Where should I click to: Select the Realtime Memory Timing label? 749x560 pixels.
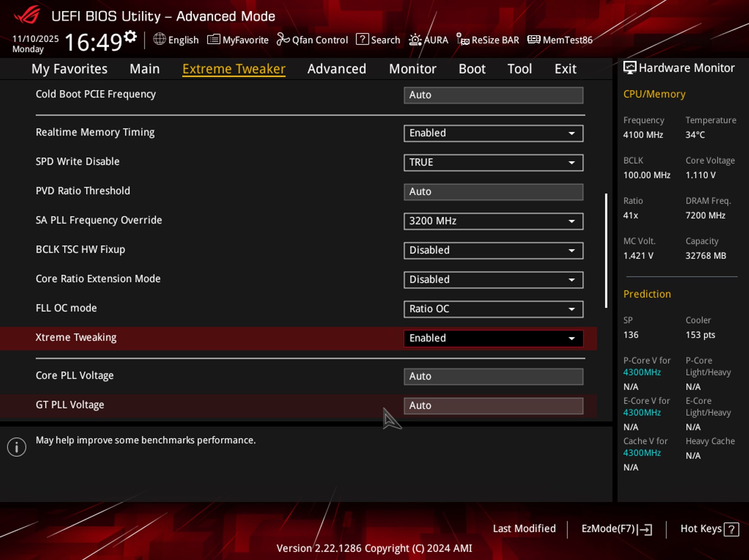[x=95, y=132]
